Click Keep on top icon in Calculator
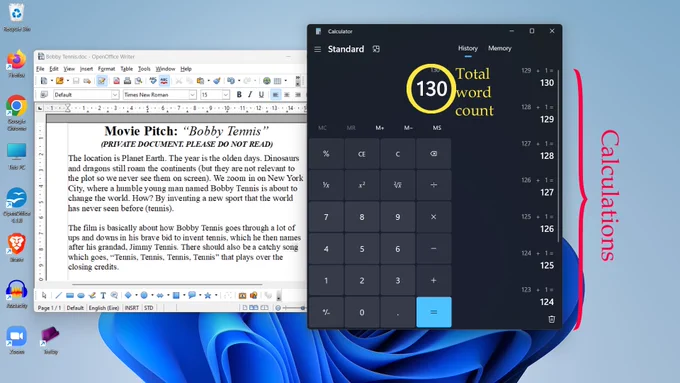 [376, 49]
